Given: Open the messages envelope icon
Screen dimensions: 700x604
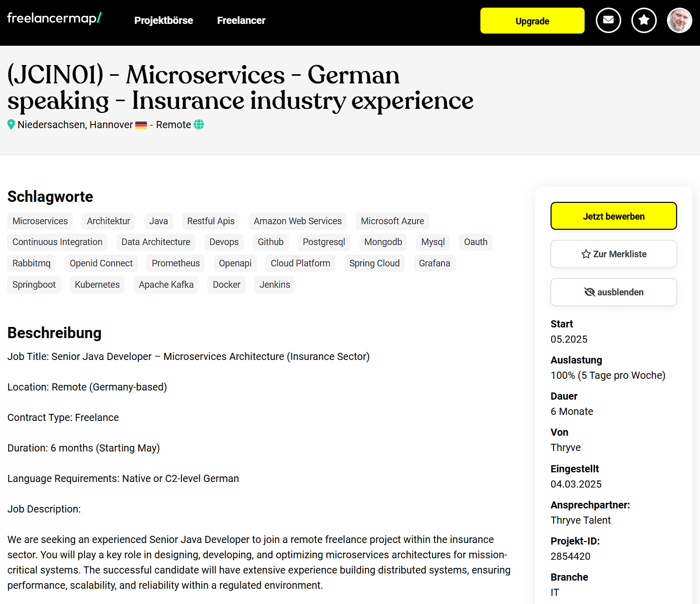Looking at the screenshot, I should pos(608,20).
